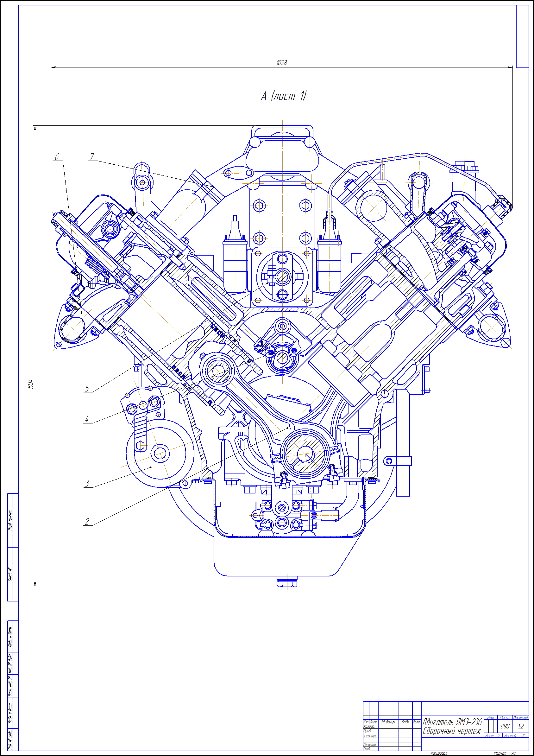Click the part callout number "4"
Image resolution: width=534 pixels, height=756 pixels.
click(87, 419)
